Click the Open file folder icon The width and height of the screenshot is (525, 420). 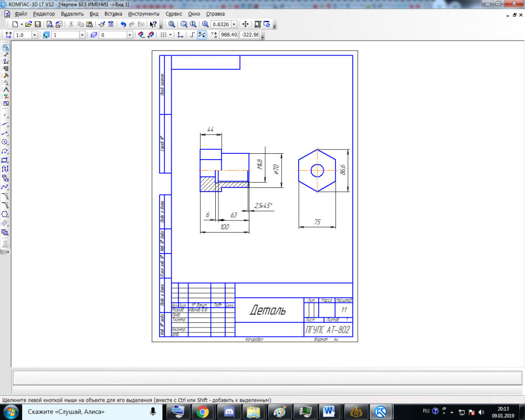(29, 24)
